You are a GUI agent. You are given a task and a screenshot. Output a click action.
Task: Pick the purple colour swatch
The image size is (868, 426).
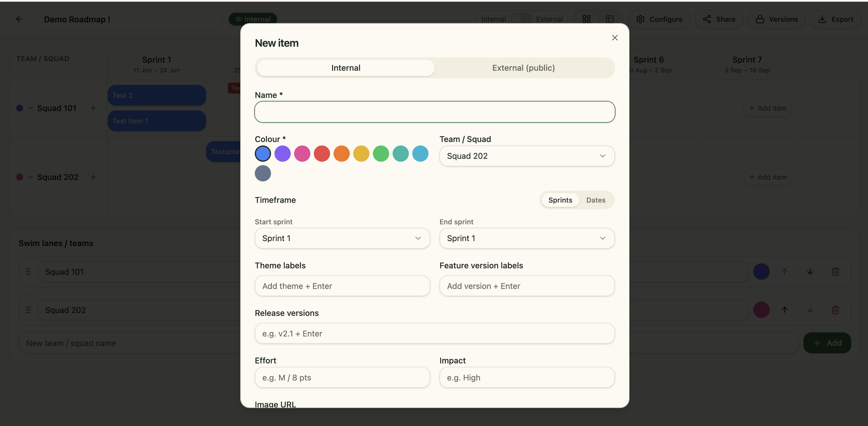282,154
